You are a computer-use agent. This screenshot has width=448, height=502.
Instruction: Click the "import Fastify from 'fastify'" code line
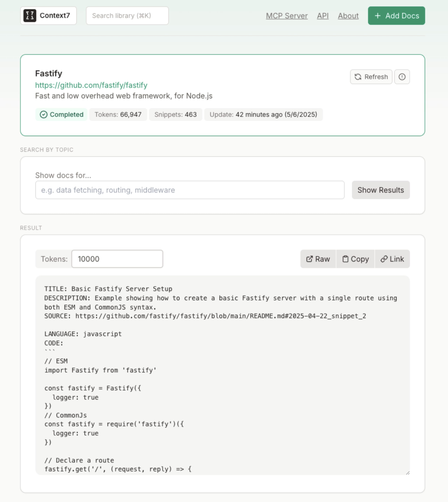tap(100, 370)
